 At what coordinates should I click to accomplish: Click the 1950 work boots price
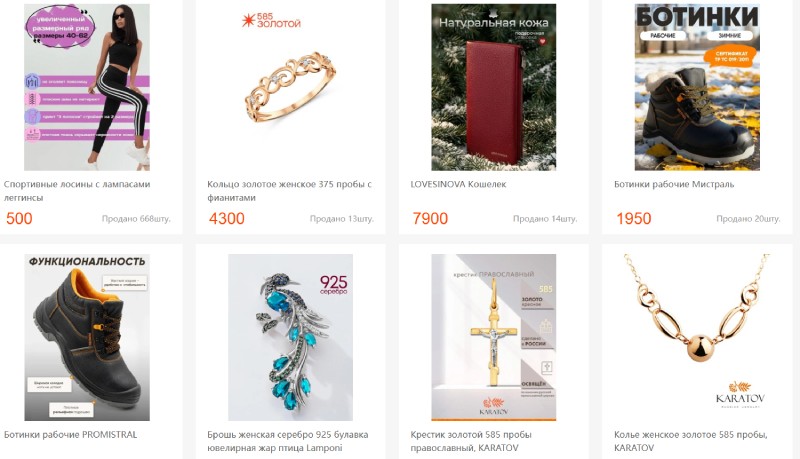634,218
